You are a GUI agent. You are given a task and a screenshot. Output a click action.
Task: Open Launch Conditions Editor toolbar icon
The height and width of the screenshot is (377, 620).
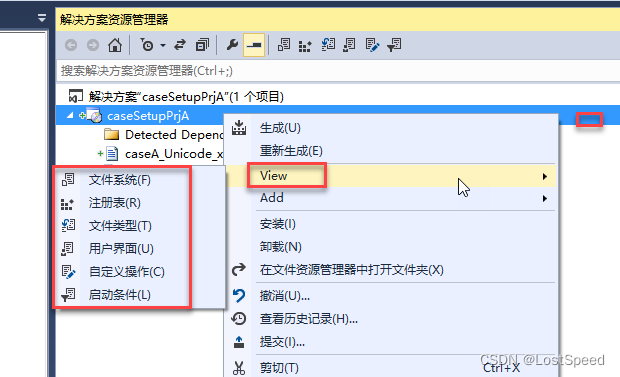tap(394, 45)
